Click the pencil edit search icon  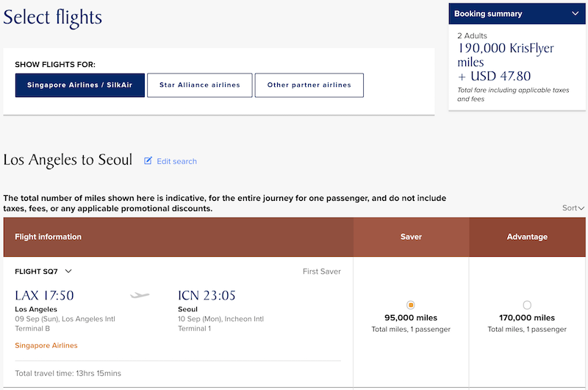coord(148,161)
